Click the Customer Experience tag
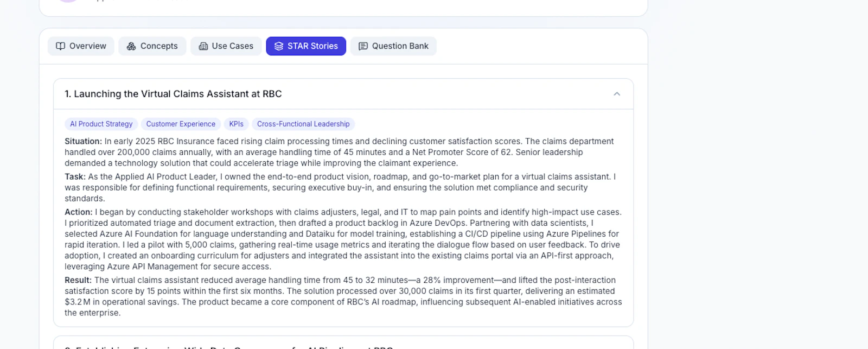 point(181,124)
